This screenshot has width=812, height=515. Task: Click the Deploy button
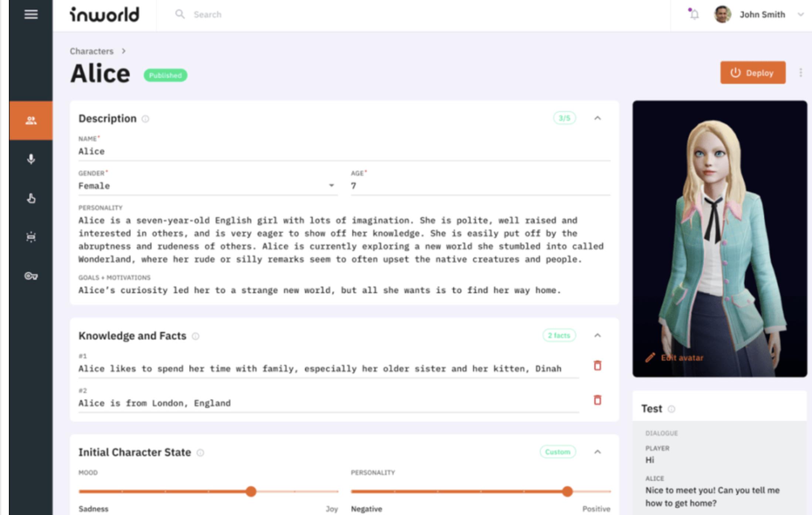(752, 73)
